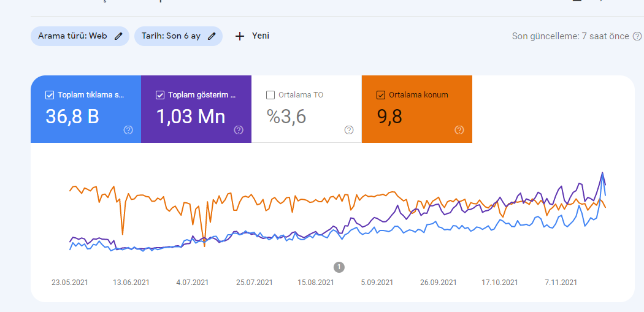Screen dimensions: 644x312
Task: Enable the Ortalama TO checkbox
Action: coord(270,95)
